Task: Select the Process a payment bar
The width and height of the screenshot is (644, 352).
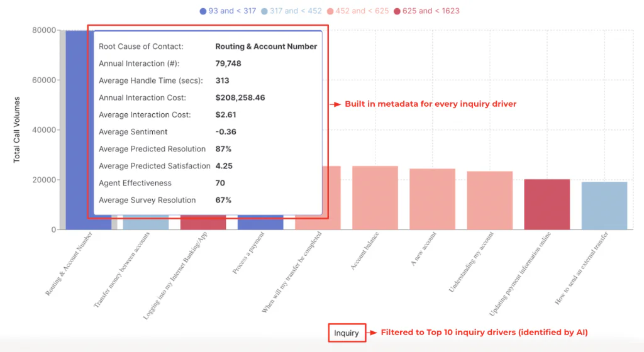Action: point(260,222)
